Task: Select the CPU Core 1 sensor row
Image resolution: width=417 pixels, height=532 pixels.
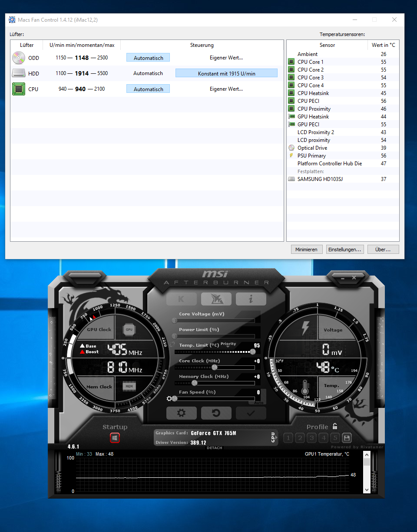Action: pyautogui.click(x=343, y=62)
